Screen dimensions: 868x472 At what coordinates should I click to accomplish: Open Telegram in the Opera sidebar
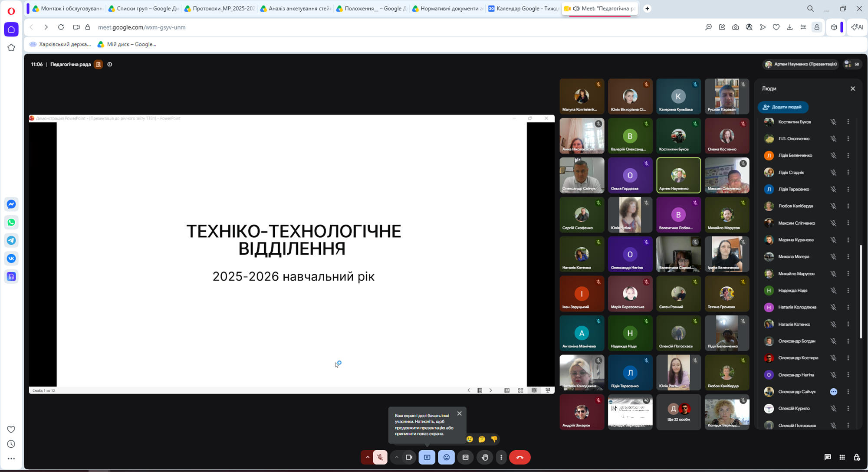(x=11, y=240)
